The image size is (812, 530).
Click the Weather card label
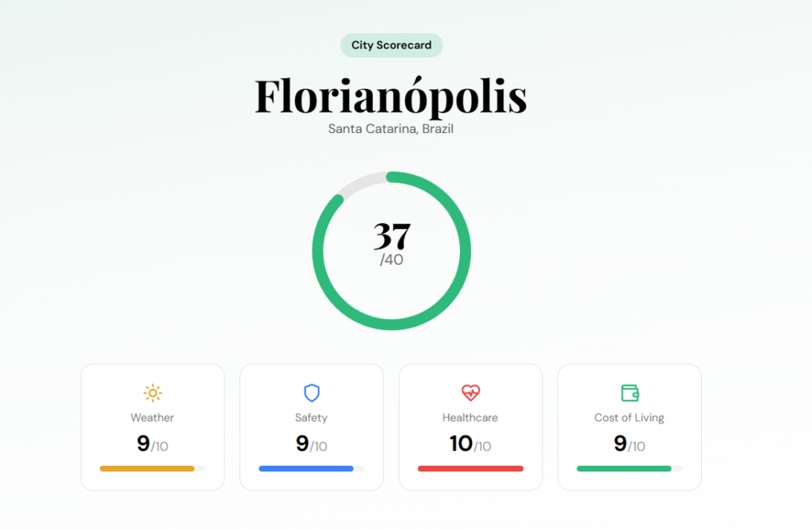coord(152,418)
